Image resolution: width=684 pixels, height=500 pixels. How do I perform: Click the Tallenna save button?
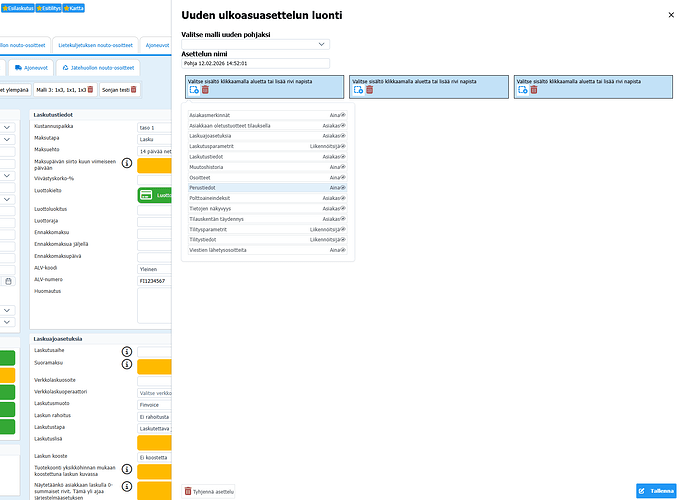[656, 491]
